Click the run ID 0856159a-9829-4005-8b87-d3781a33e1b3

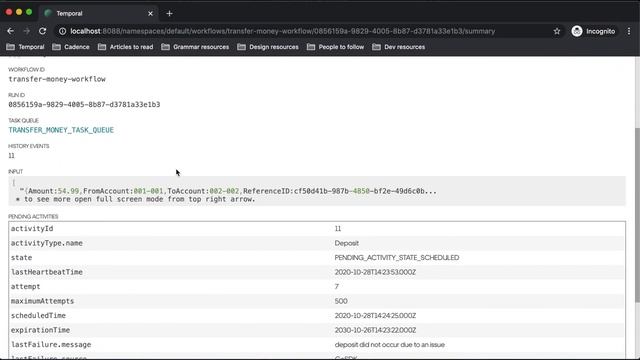[x=84, y=104]
